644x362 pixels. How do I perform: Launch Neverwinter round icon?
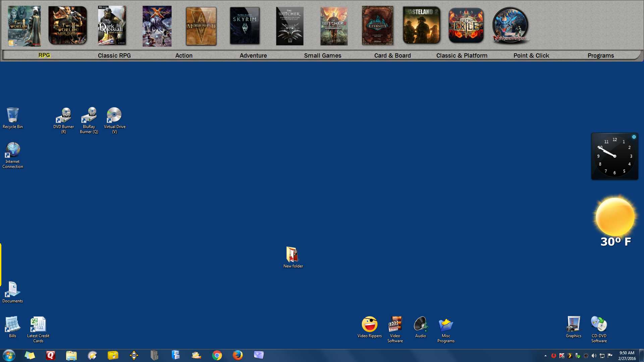510,26
